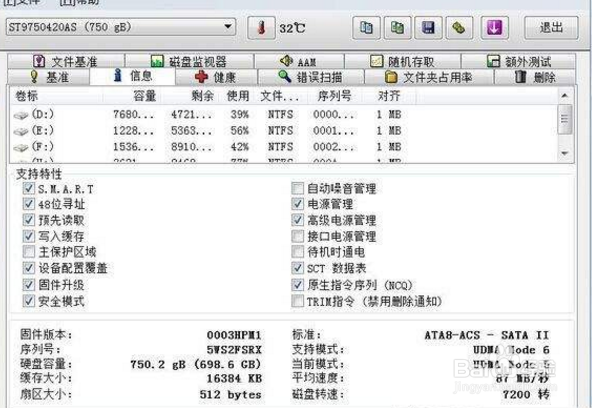Screen dimensions: 592x408
Task: Click the 序列号 column header
Action: tap(335, 96)
